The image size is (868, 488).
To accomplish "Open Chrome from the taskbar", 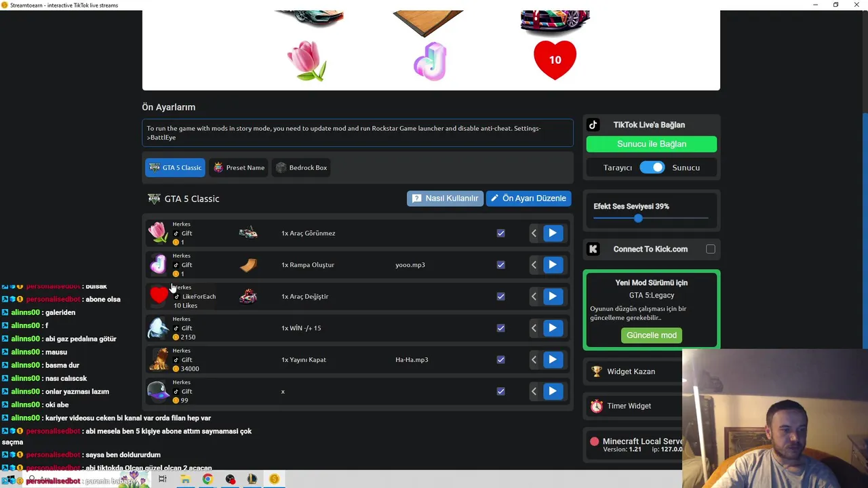I will (x=208, y=479).
